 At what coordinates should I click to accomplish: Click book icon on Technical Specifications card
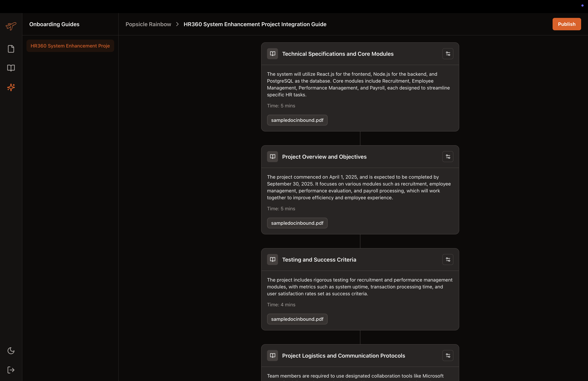point(273,54)
